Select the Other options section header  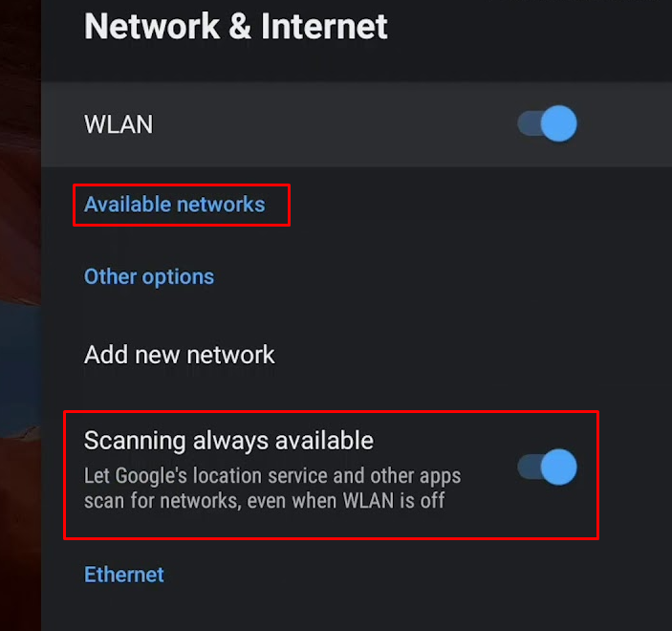tap(149, 277)
